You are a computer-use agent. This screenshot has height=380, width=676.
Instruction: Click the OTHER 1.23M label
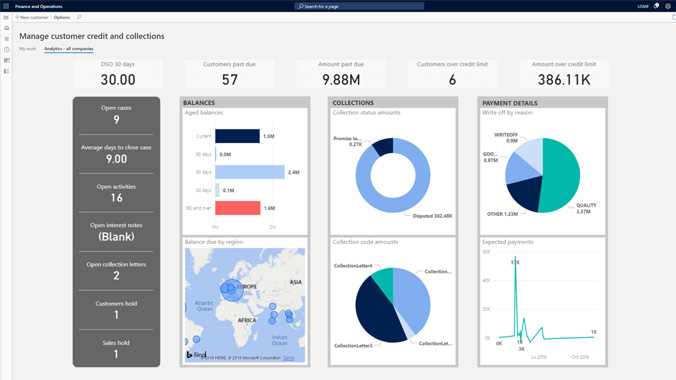pos(502,214)
